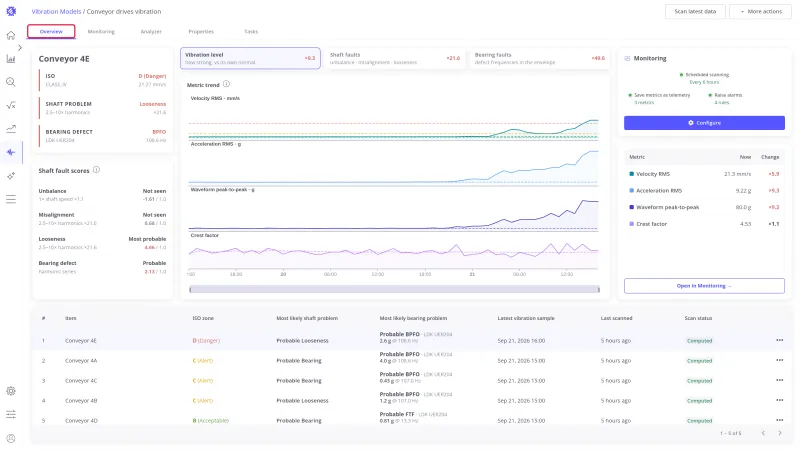The width and height of the screenshot is (800, 450).
Task: Open the sliders preferences sidebar icon
Action: pos(11,414)
